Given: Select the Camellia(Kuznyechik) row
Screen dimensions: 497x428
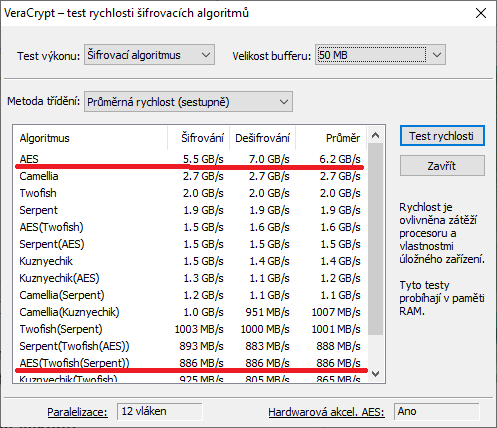Looking at the screenshot, I should [190, 312].
